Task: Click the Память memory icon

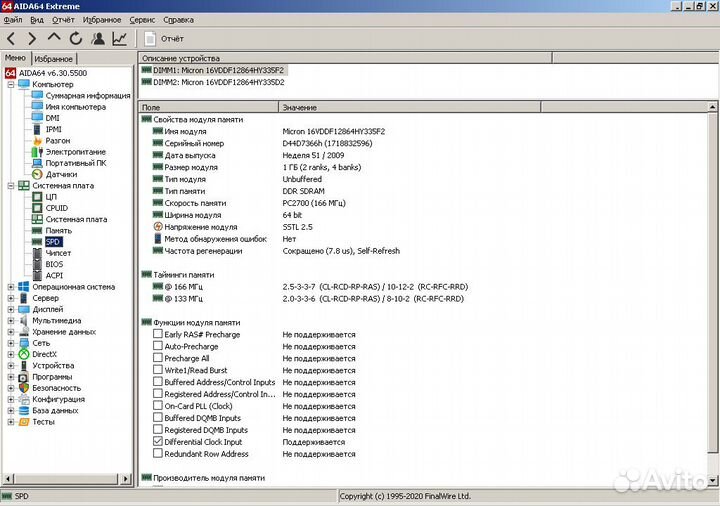Action: [x=37, y=231]
